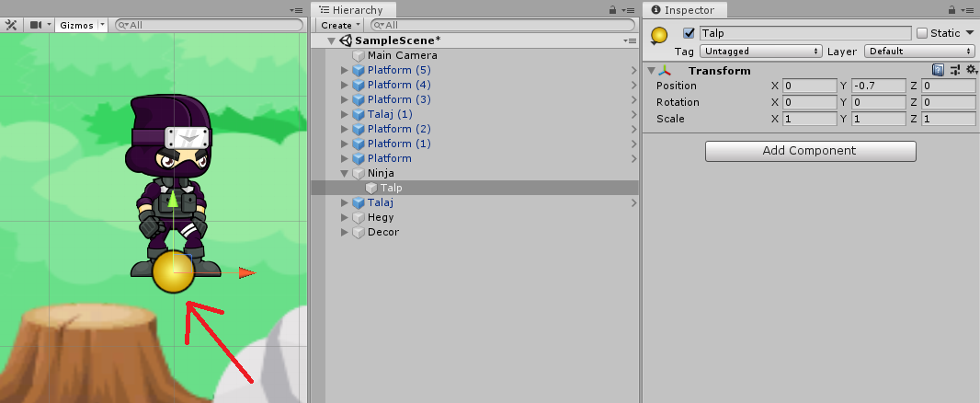Select the Talp child object
Screen dimensions: 980x403
(x=474, y=188)
